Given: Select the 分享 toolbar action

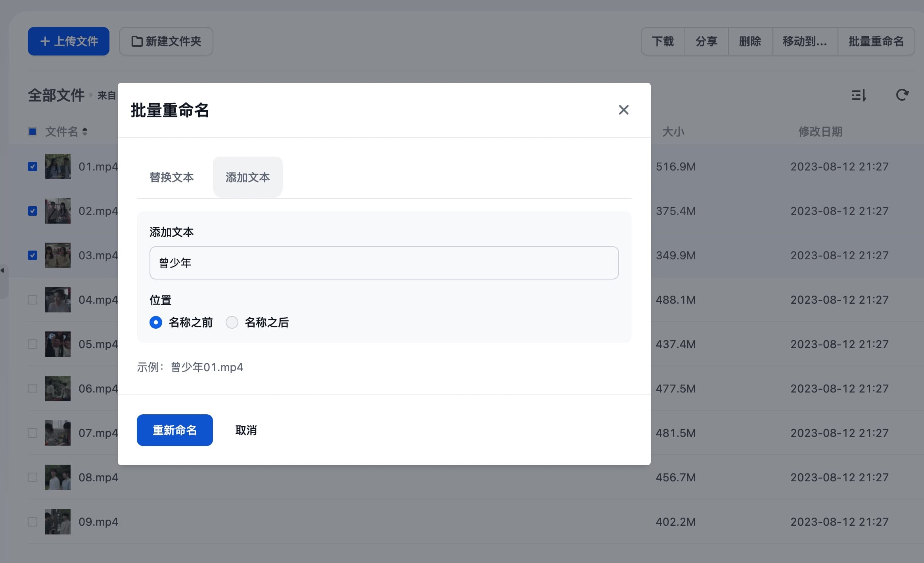Looking at the screenshot, I should click(x=706, y=41).
